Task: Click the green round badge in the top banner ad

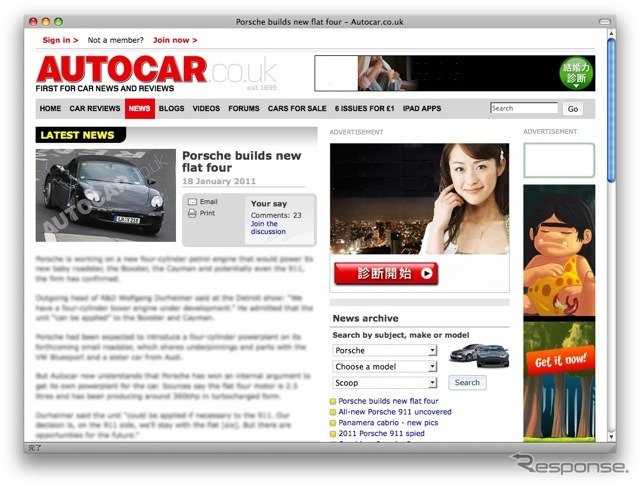Action: coord(576,73)
